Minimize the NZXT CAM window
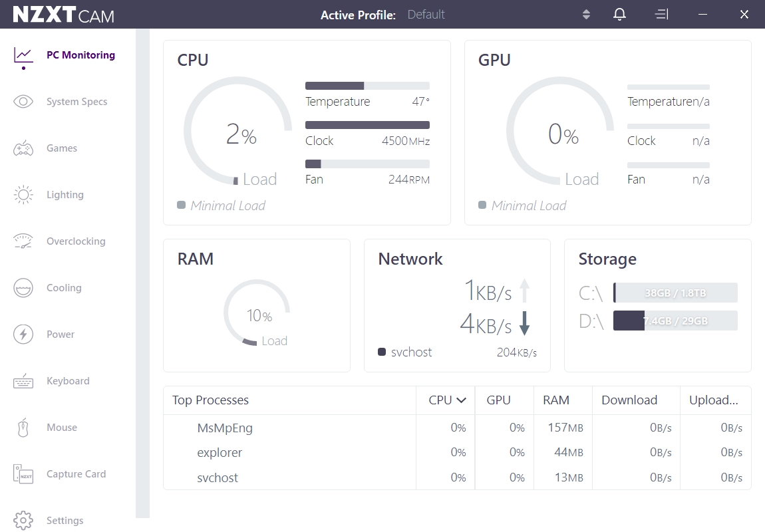 point(702,14)
